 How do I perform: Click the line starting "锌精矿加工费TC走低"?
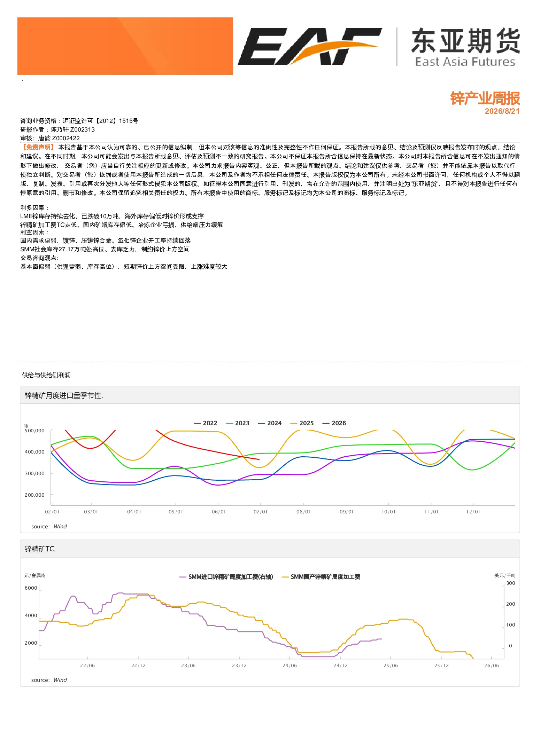click(122, 225)
